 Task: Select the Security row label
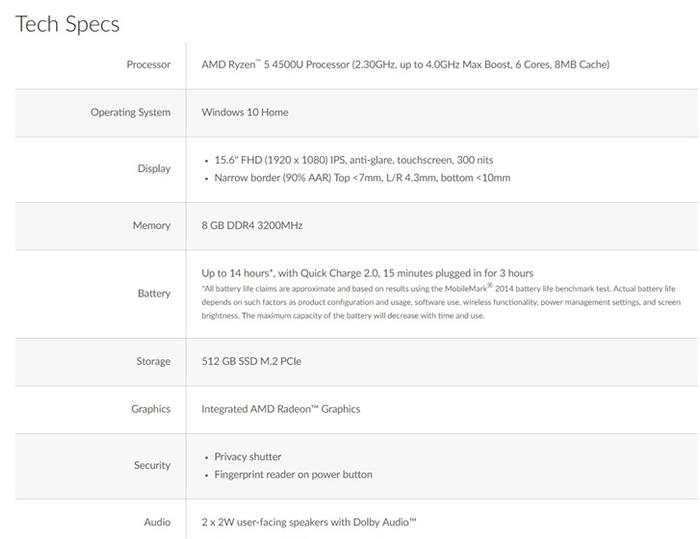pos(152,465)
